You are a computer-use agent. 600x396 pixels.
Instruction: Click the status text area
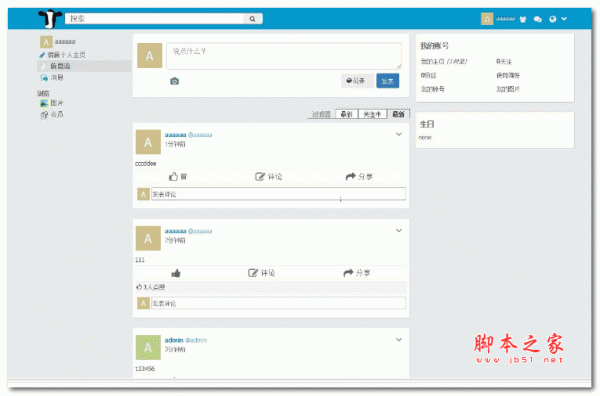tap(284, 56)
